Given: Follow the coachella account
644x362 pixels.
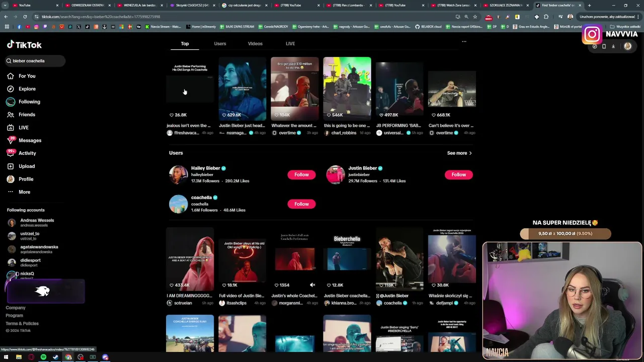Looking at the screenshot, I should [301, 204].
